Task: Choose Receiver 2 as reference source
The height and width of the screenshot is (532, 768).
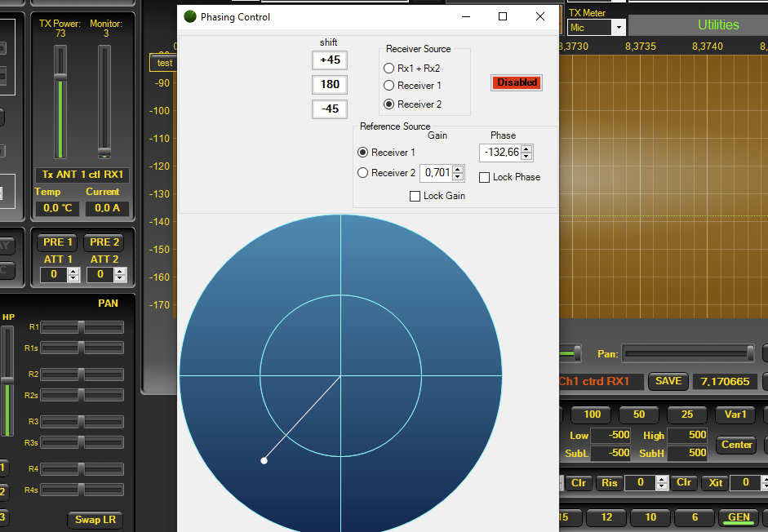Action: coord(363,173)
